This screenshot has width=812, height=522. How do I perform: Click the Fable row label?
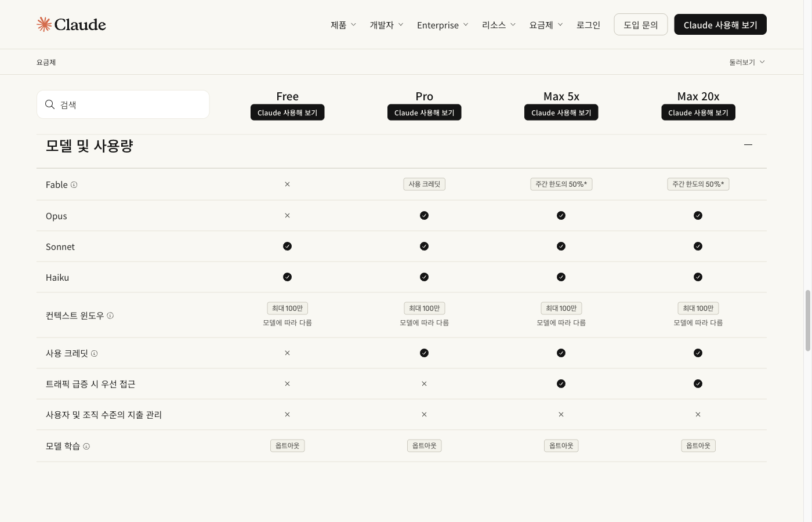click(x=56, y=185)
